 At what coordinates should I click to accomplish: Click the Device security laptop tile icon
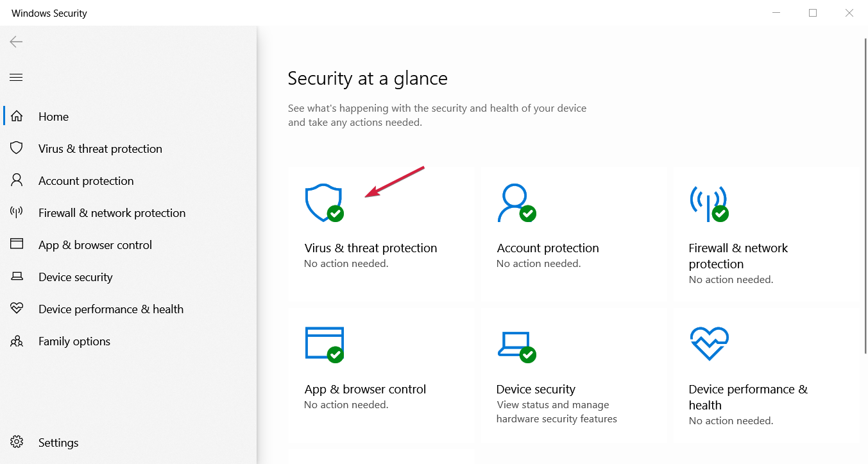[x=516, y=345]
